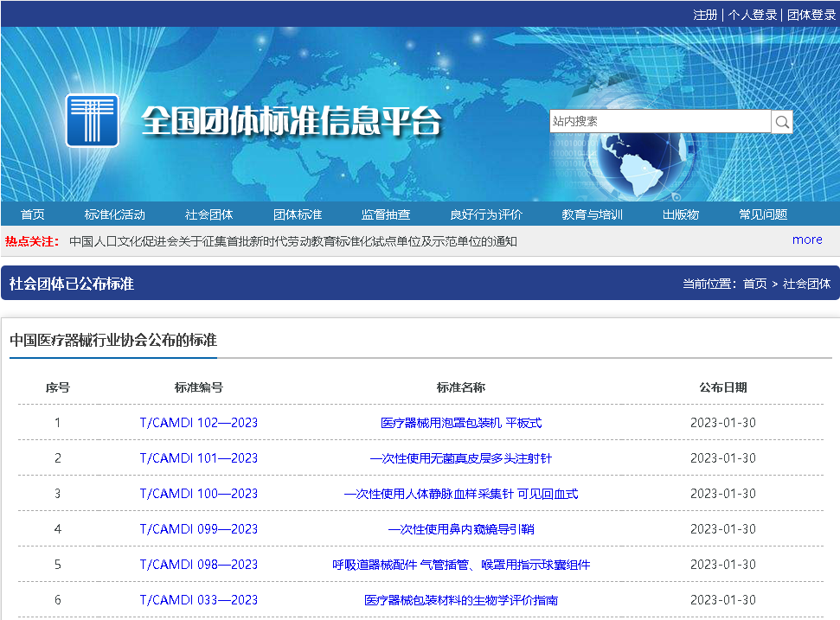Open the 出版物 navigation item

680,214
